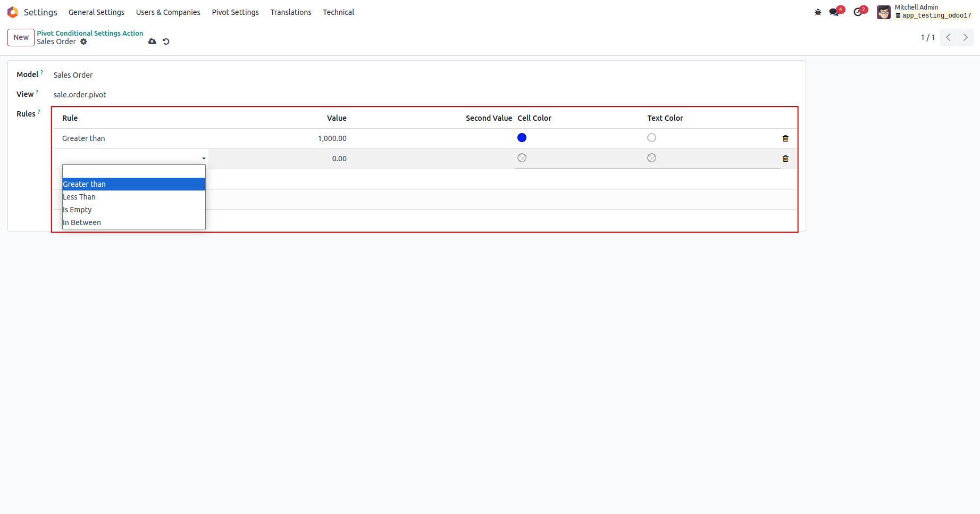Go to Pivot Conditional Settings Action breadcrumb
980x514 pixels.
90,33
